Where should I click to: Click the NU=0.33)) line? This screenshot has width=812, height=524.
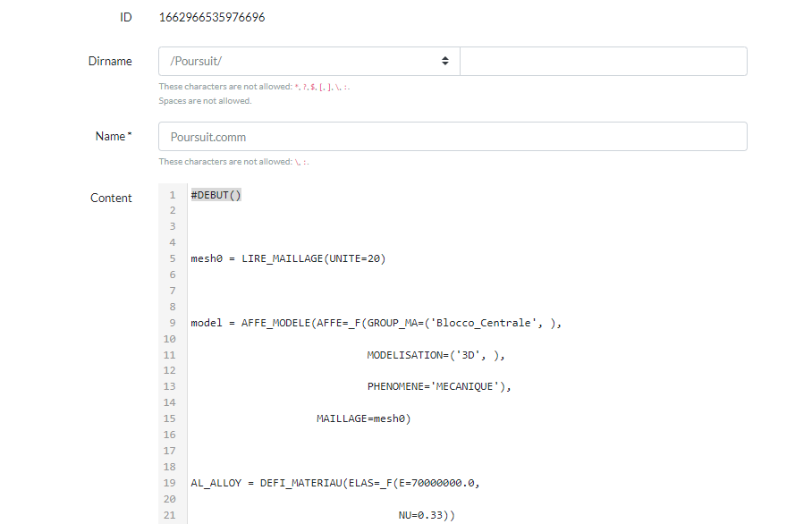(427, 515)
